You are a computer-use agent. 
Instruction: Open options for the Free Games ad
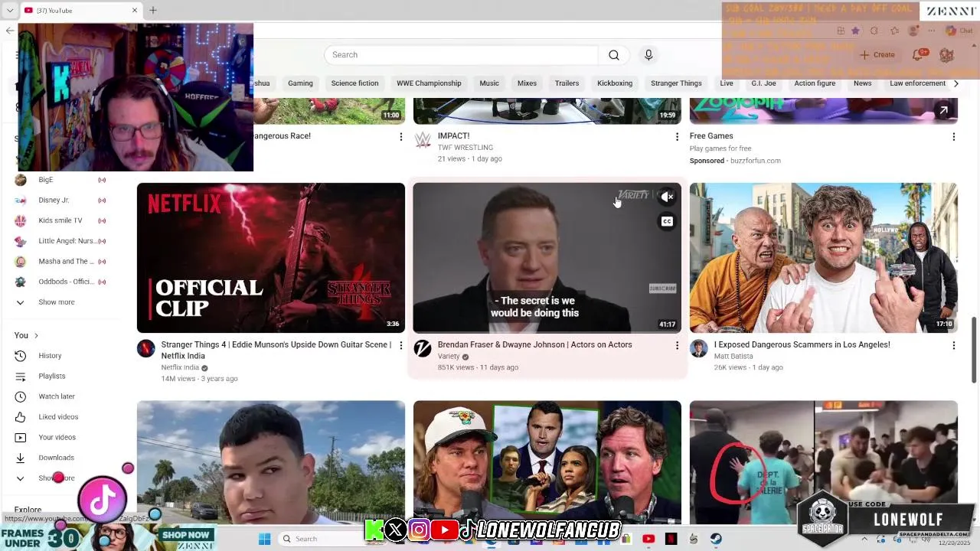click(x=953, y=137)
